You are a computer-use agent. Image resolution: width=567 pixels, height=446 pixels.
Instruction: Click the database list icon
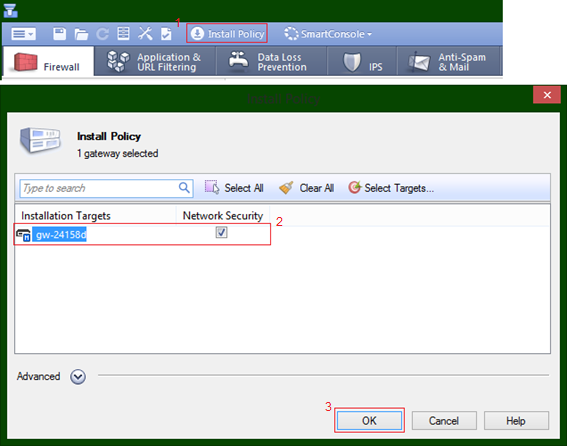[123, 34]
